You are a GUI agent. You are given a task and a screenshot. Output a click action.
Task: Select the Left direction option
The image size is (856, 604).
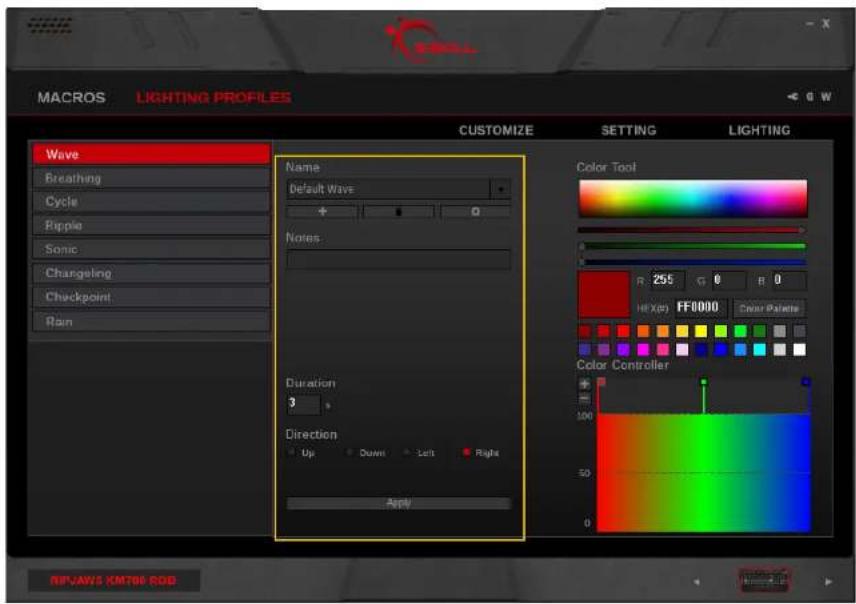(406, 453)
